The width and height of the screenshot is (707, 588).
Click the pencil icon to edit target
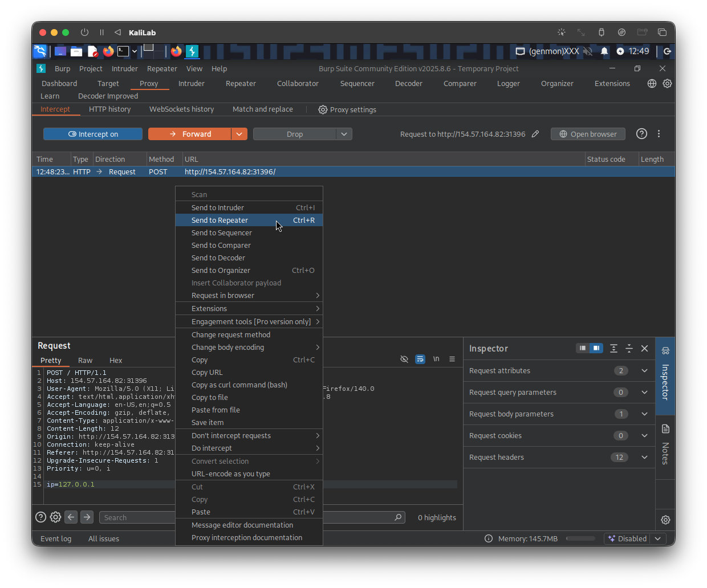tap(535, 134)
